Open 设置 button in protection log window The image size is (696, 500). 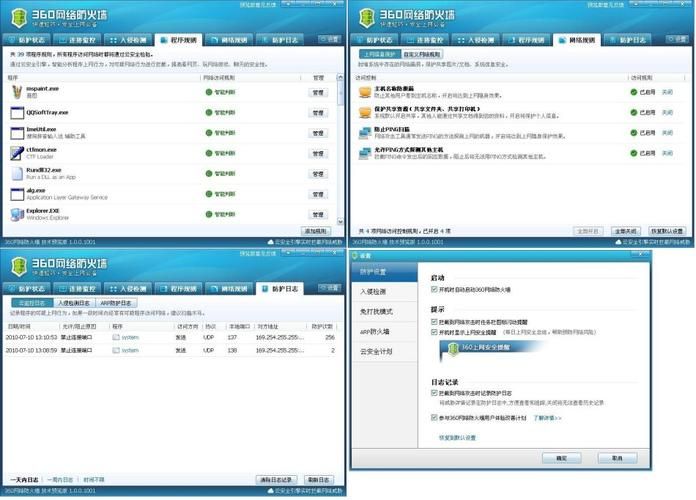point(330,288)
